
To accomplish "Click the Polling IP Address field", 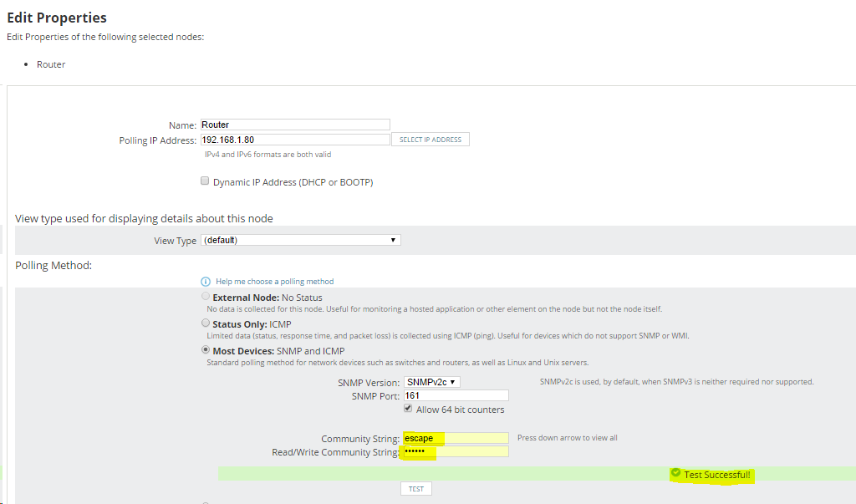I will pyautogui.click(x=294, y=139).
